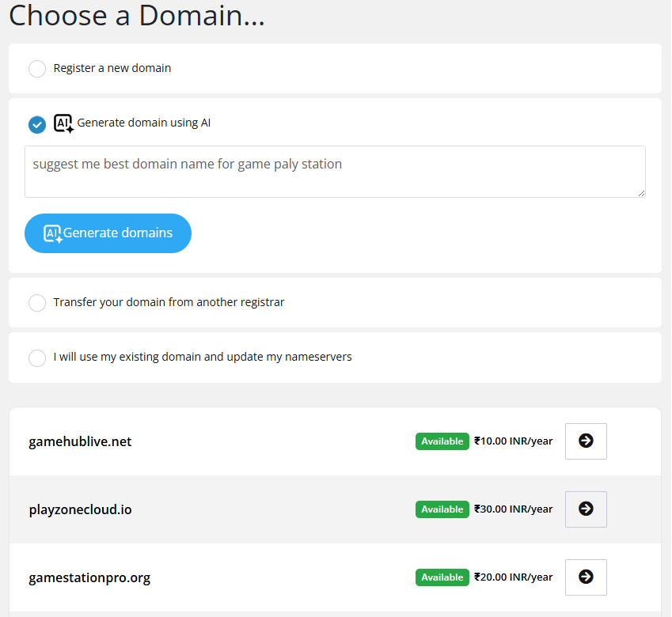
Task: Click the Available badge for playzonecloud.io
Action: click(x=442, y=509)
